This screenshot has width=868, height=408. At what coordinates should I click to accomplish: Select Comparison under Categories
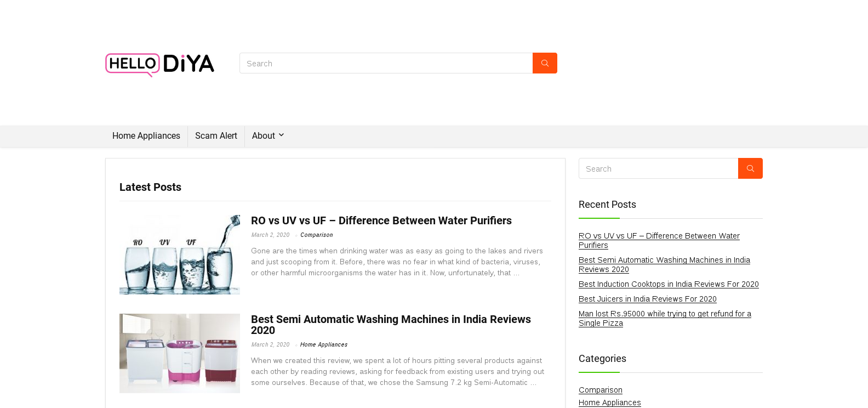(x=600, y=390)
